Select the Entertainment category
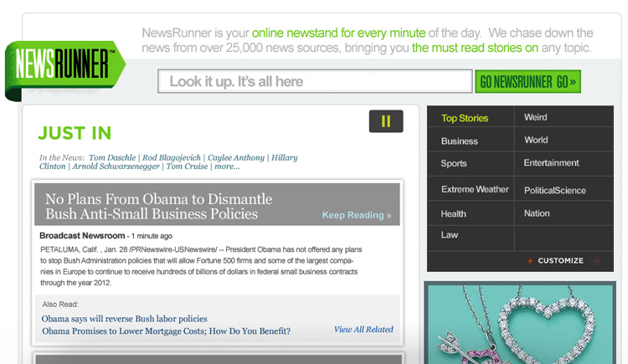 551,163
